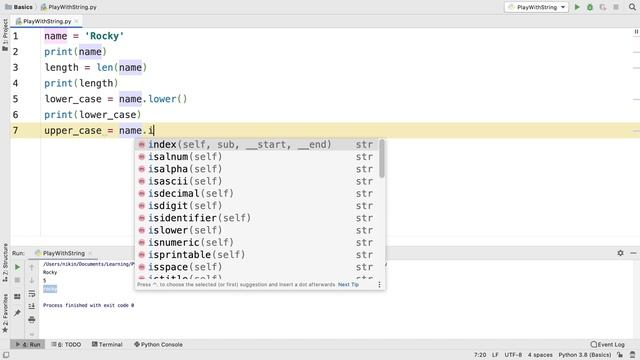Click the file path line in Run output
This screenshot has width=640, height=360.
(x=88, y=264)
